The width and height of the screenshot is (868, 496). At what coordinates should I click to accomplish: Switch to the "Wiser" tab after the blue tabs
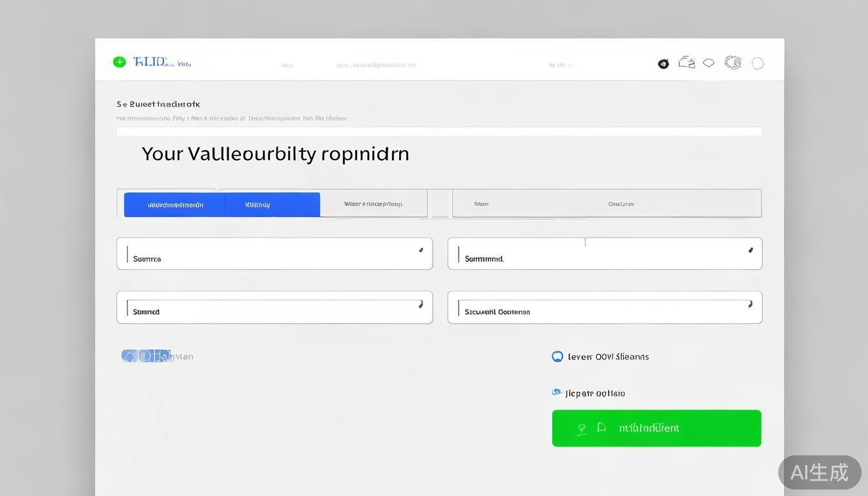coord(373,204)
